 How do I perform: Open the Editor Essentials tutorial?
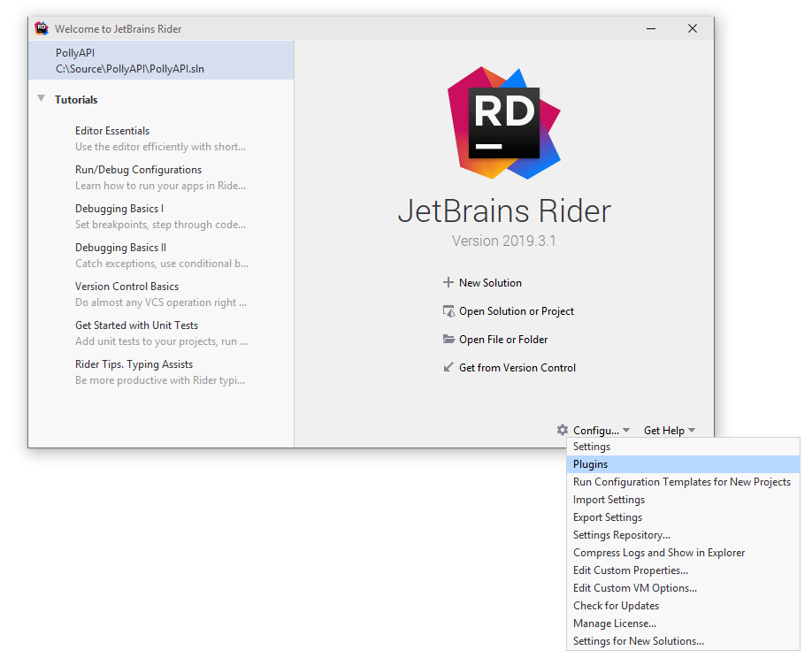[x=112, y=131]
